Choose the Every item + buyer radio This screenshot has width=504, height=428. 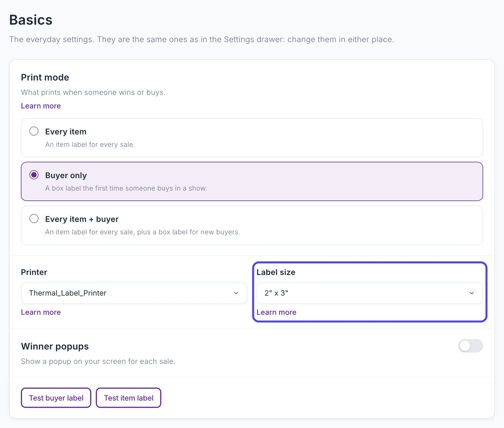pyautogui.click(x=34, y=218)
